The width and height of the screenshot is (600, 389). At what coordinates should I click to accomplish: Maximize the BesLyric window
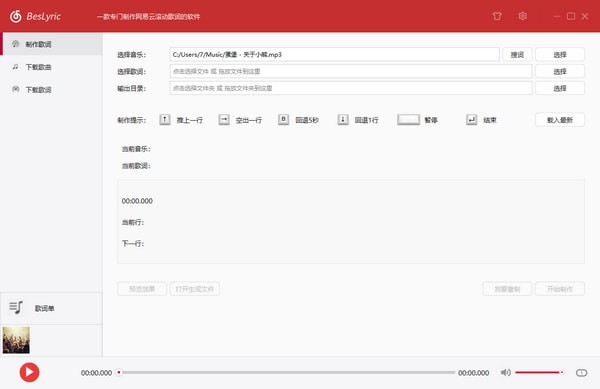click(571, 16)
